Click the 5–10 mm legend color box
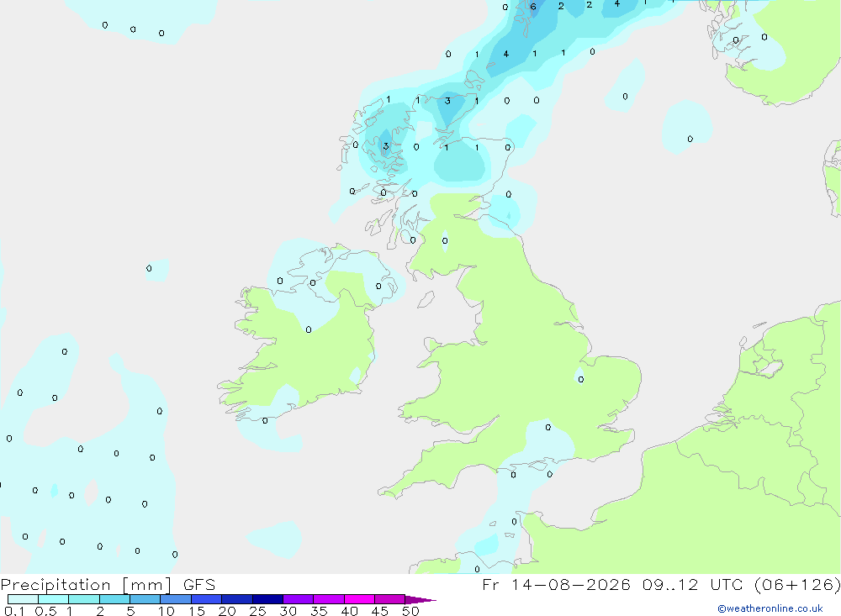This screenshot has width=841, height=616. (145, 599)
